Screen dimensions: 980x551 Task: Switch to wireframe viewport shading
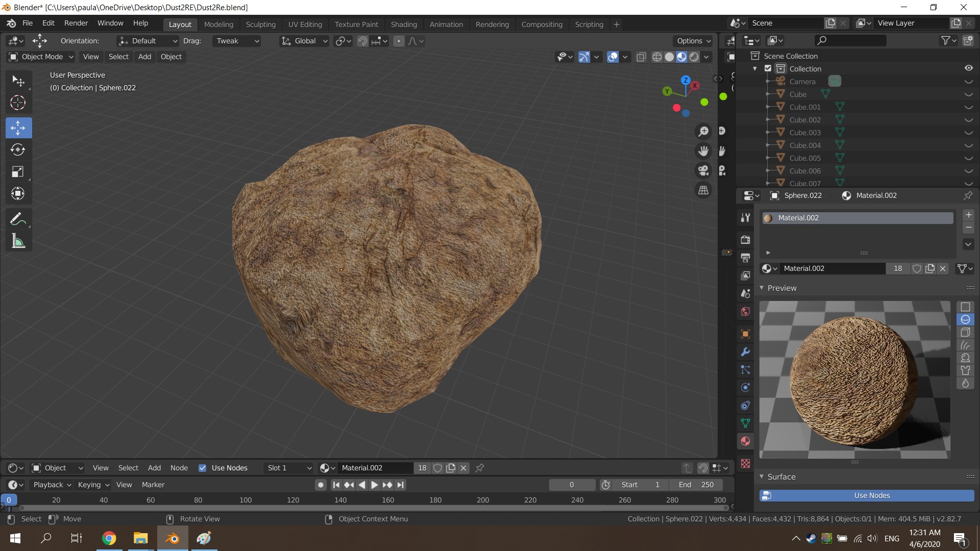pos(657,57)
